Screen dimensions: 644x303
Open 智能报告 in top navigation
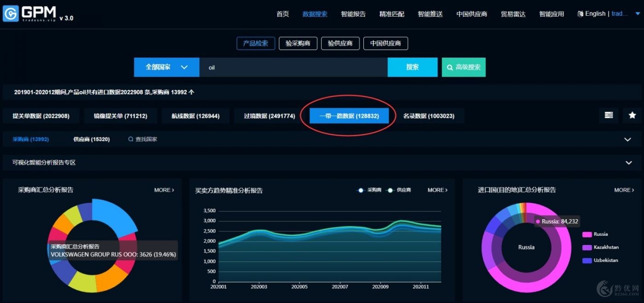(x=353, y=14)
